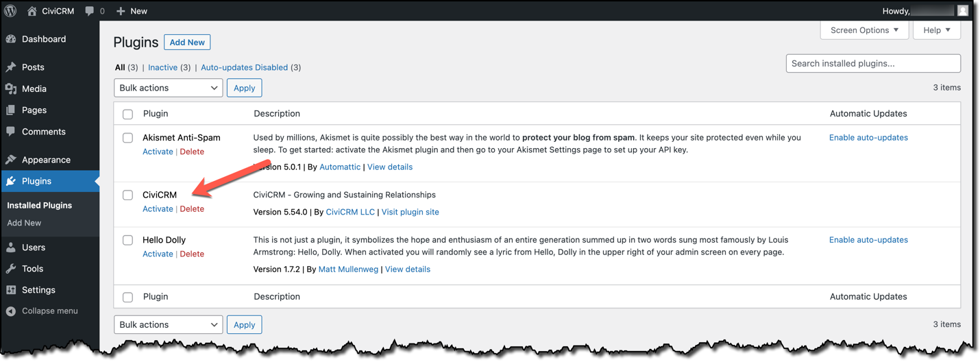The image size is (980, 362).
Task: Click the WordPress logo in admin bar
Action: tap(10, 11)
